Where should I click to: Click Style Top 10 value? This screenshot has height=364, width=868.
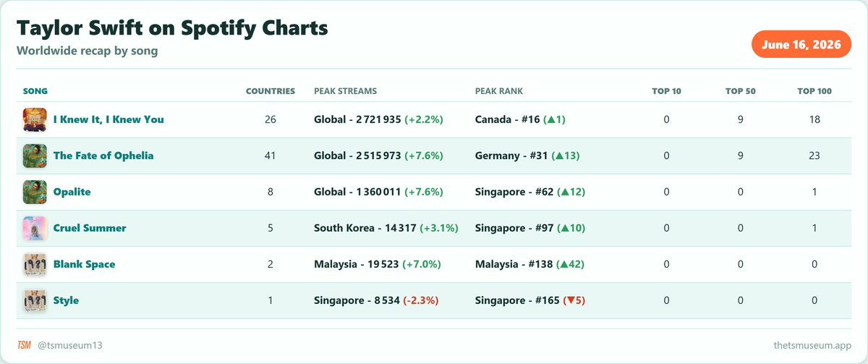[667, 300]
